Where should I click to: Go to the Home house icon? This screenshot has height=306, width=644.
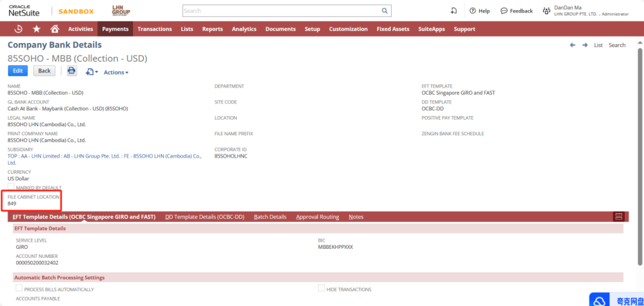click(55, 29)
